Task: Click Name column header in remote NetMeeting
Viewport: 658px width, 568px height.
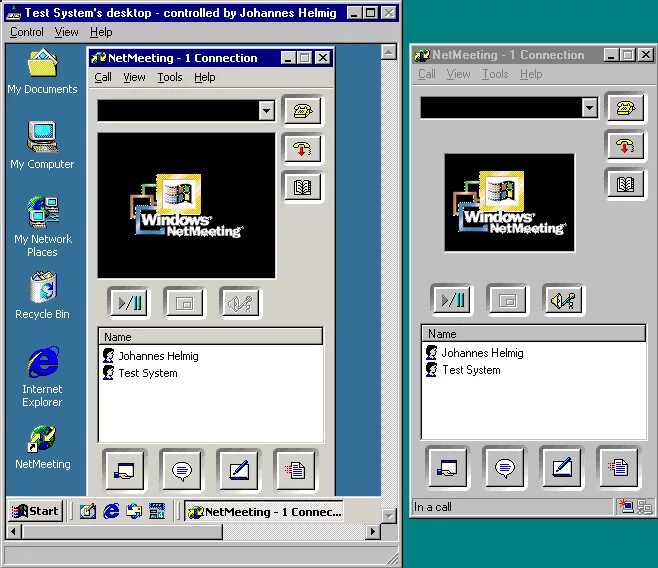Action: pos(211,337)
